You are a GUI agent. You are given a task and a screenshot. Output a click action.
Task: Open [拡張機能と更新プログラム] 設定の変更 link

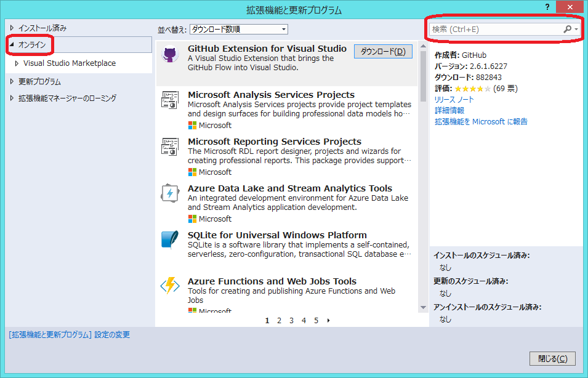click(70, 334)
